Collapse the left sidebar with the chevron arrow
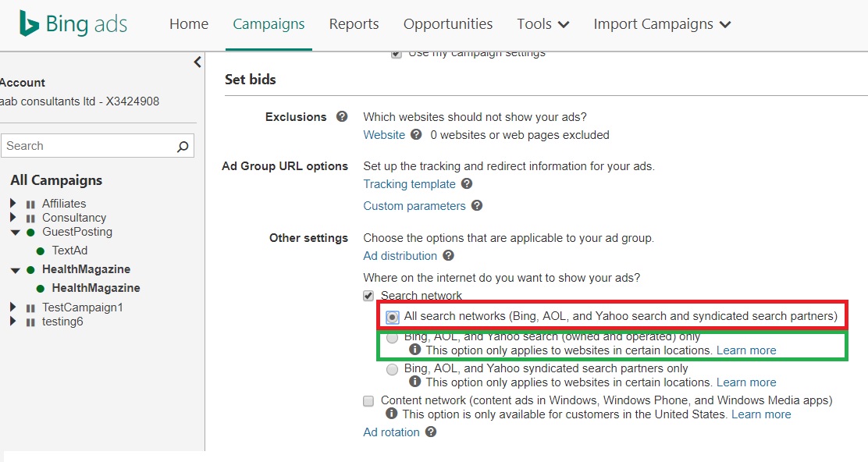Viewport: 868px width, 462px height. pyautogui.click(x=197, y=62)
